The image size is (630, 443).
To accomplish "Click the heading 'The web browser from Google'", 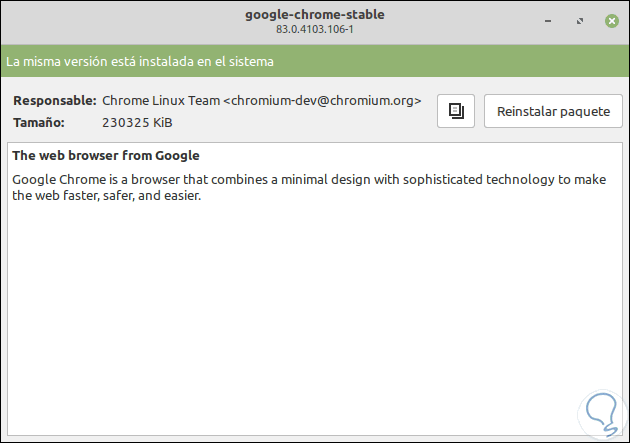I will 106,156.
